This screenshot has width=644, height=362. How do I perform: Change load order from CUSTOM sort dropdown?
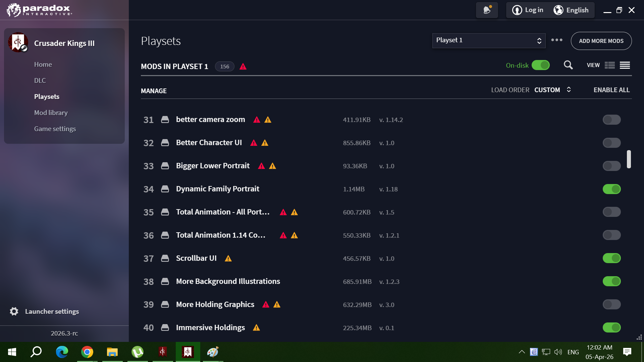coord(552,90)
